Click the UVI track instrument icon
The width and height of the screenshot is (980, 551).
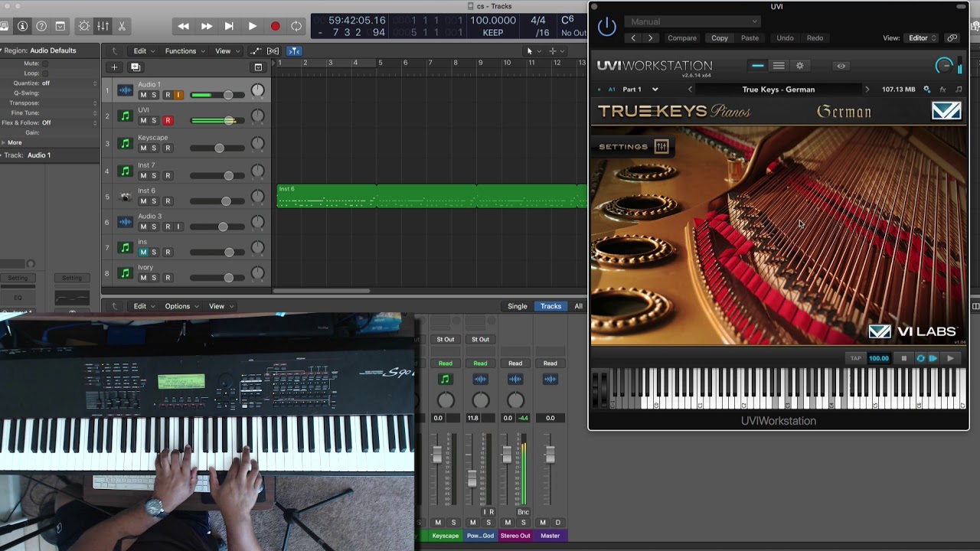coord(125,117)
